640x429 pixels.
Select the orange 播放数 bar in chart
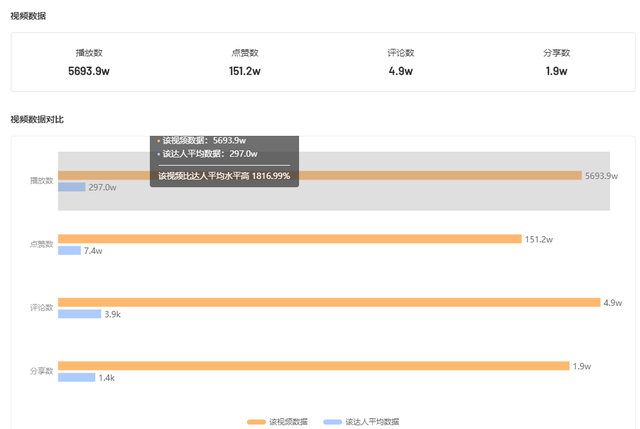400,176
